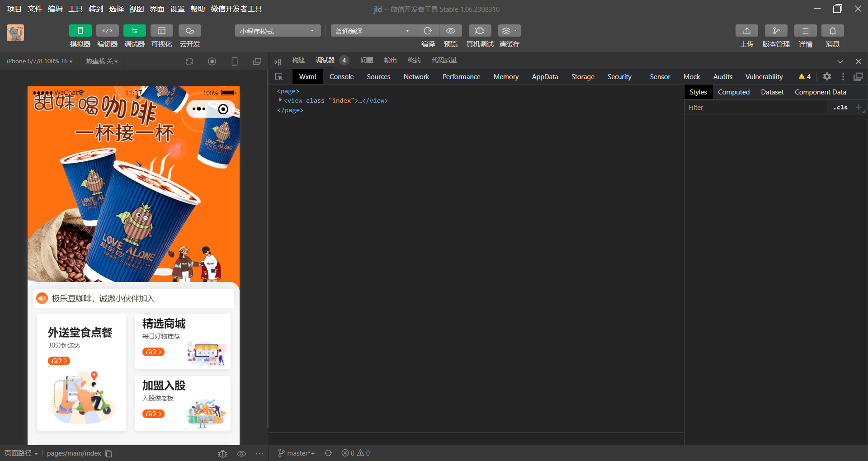Image resolution: width=868 pixels, height=461 pixels.
Task: Open the message notifications bell
Action: point(833,31)
